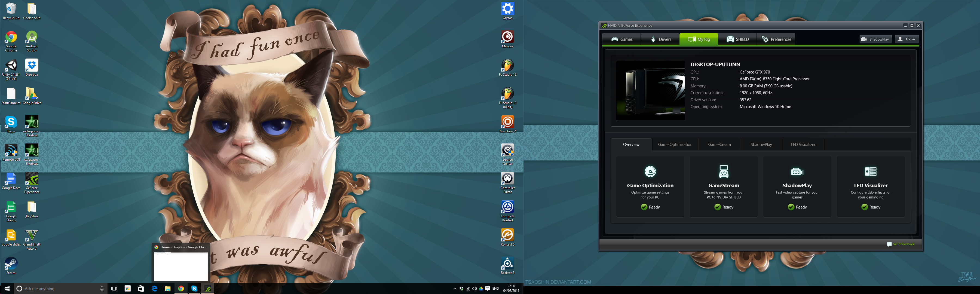Click the Windows Start button
The width and height of the screenshot is (980, 294).
(7, 289)
